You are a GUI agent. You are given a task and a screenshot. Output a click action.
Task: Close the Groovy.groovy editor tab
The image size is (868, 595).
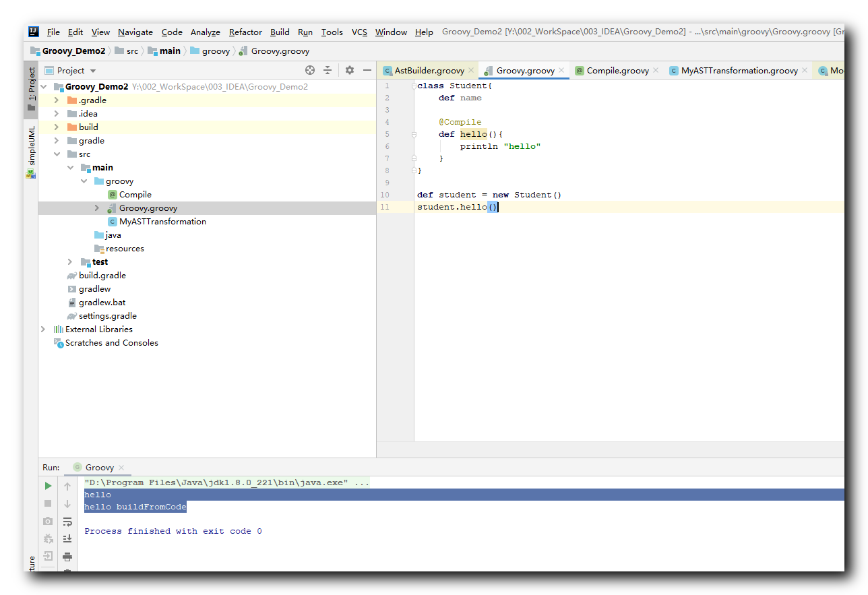(561, 70)
